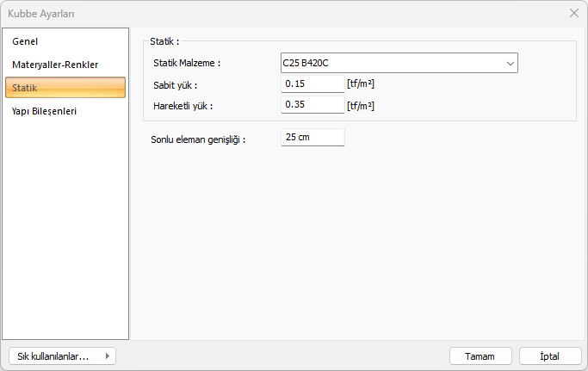Click the Sonlu eleman genişliği label
This screenshot has width=588, height=371.
click(198, 139)
